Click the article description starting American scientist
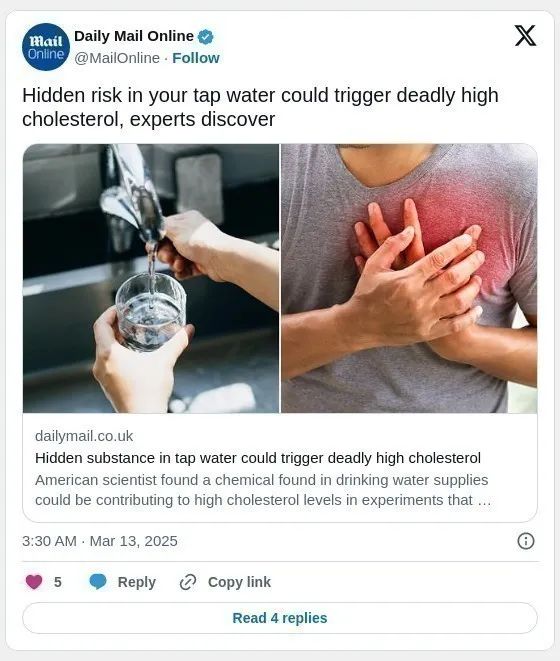This screenshot has height=661, width=560. coord(263,490)
